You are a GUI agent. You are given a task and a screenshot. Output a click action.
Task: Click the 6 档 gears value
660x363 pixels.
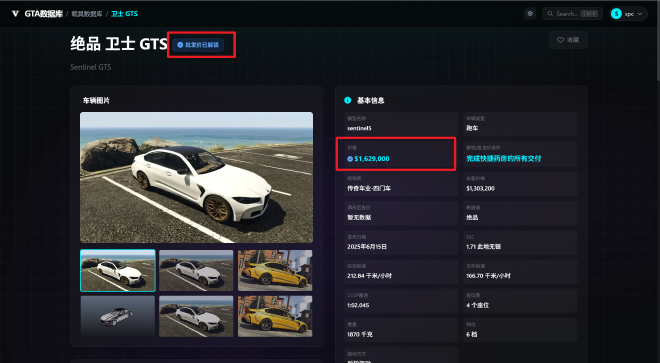[471, 334]
